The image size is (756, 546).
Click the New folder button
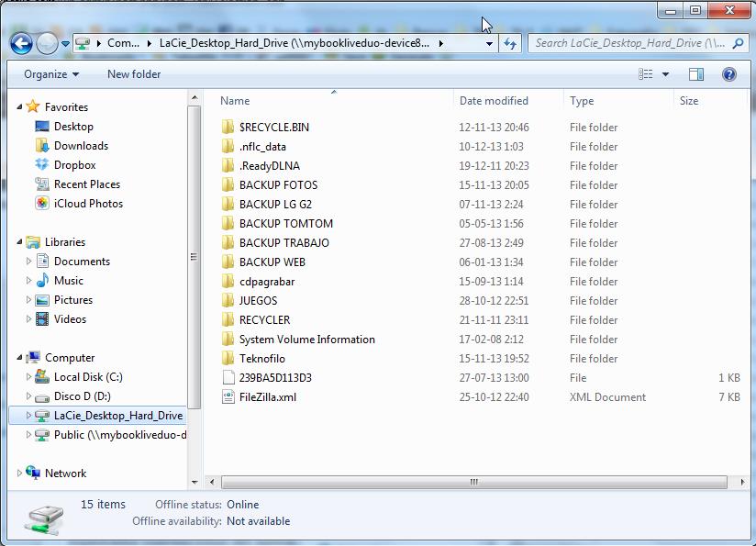click(x=134, y=74)
